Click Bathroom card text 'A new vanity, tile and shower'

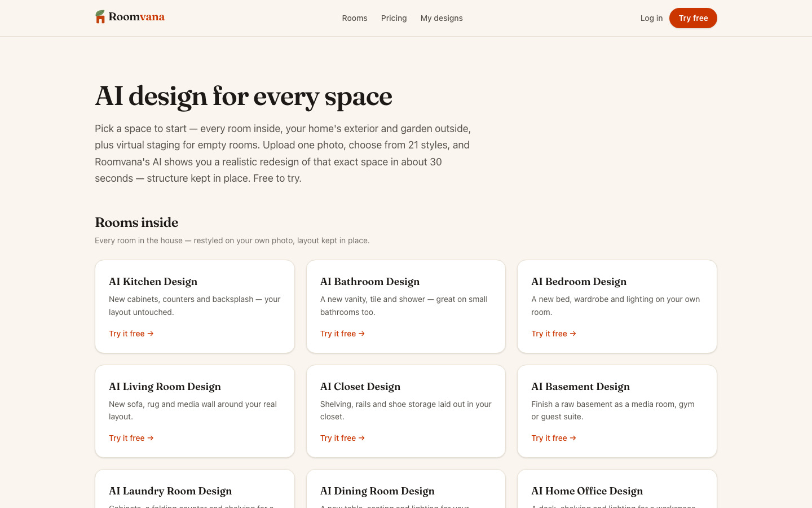point(373,299)
